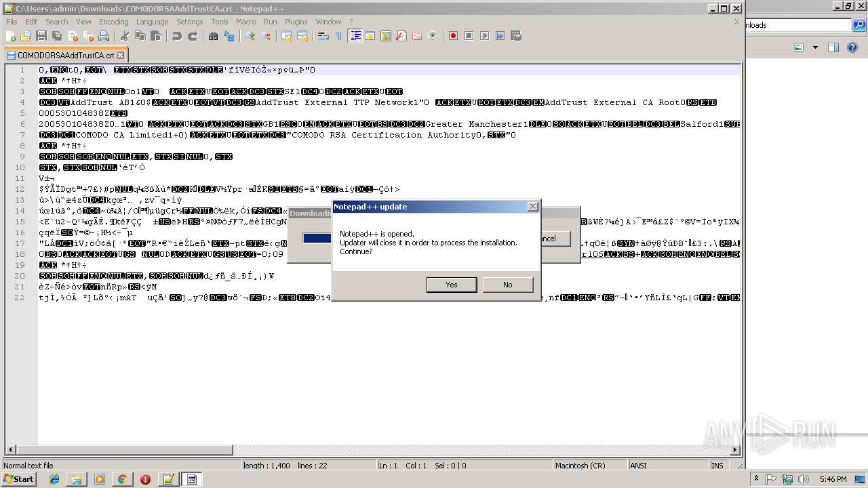Close the Notepad++ update dialog with X

[532, 206]
